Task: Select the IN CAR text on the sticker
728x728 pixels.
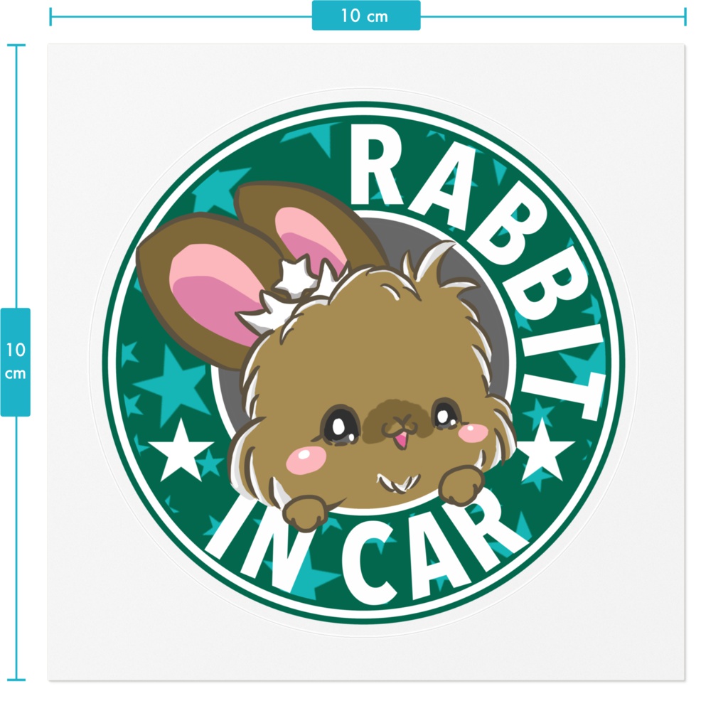Action: [366, 547]
